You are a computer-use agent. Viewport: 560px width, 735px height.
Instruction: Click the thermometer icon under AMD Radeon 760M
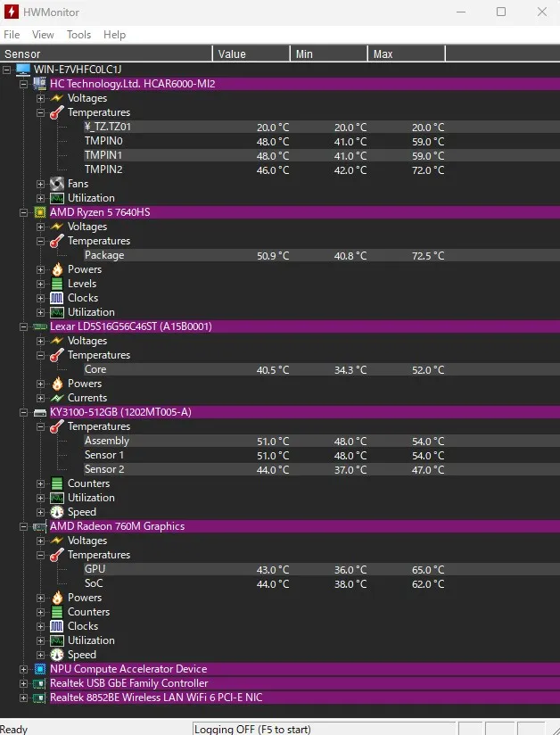click(x=57, y=555)
